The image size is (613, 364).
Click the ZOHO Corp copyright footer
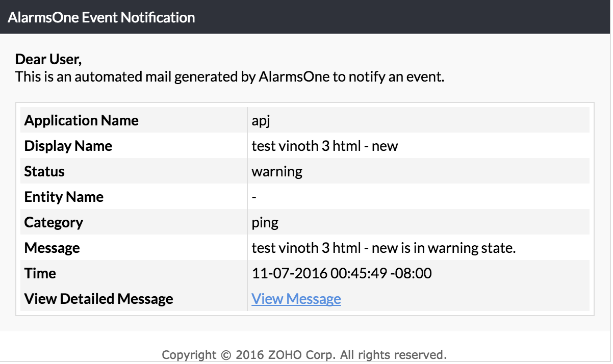click(304, 354)
